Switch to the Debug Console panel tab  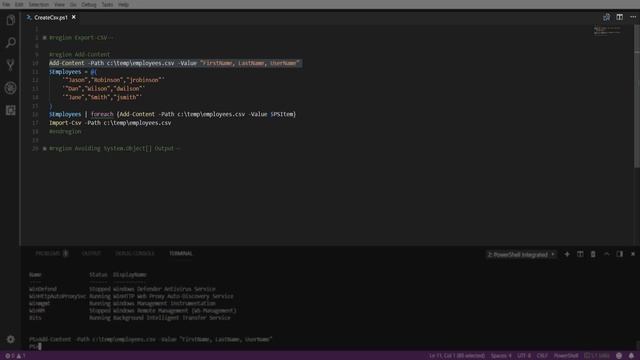click(135, 253)
